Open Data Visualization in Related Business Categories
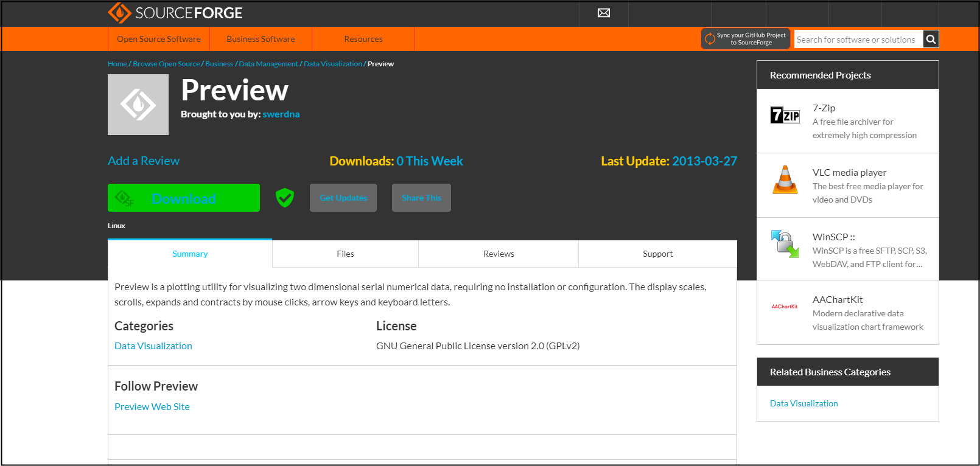The width and height of the screenshot is (980, 466). tap(803, 403)
